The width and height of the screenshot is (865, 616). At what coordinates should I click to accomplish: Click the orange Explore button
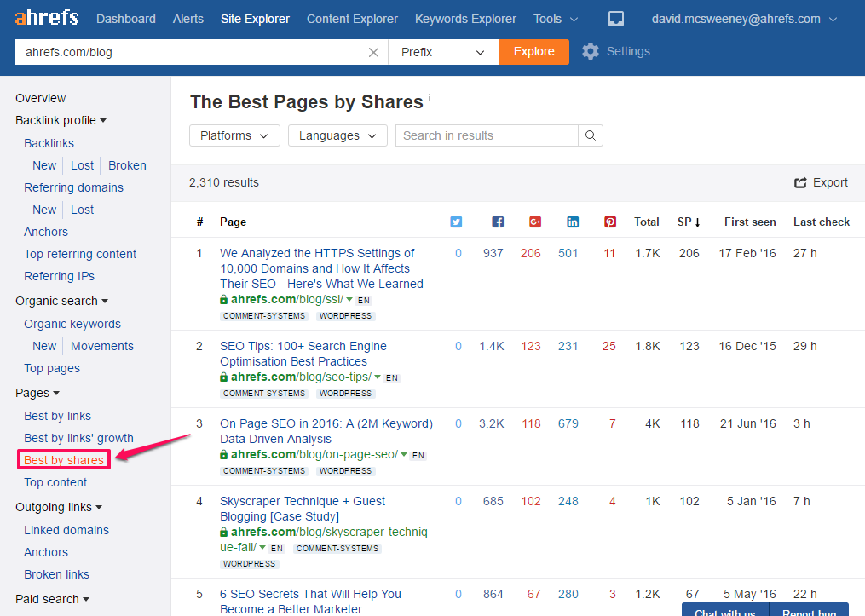[534, 52]
